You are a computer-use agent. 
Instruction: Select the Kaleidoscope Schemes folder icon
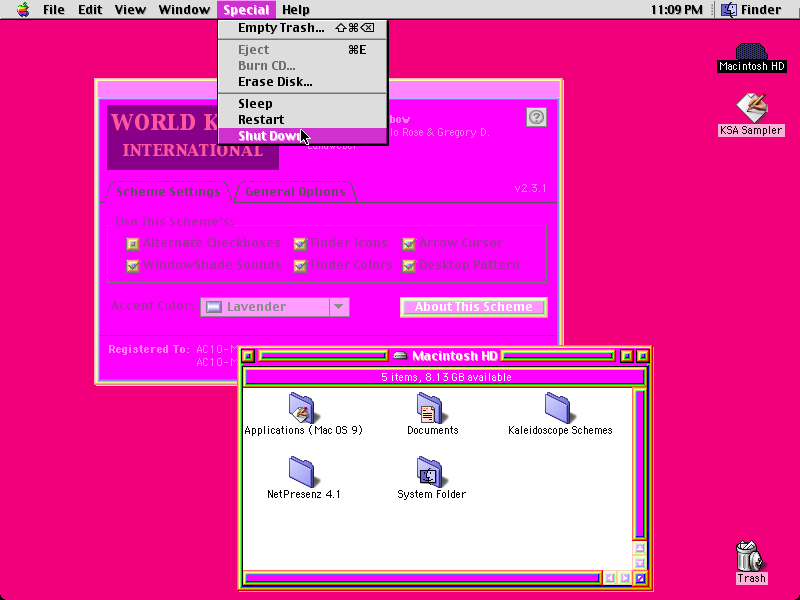558,408
